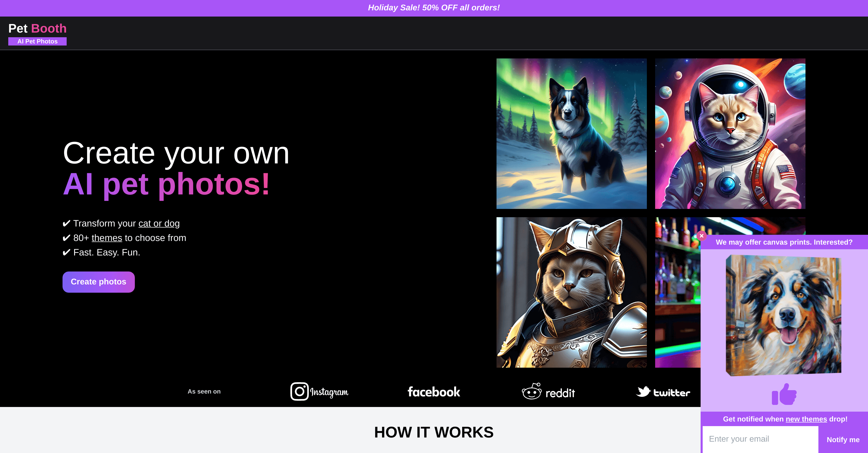Click the Holiday Sale banner
This screenshot has width=868, height=453.
pos(434,8)
